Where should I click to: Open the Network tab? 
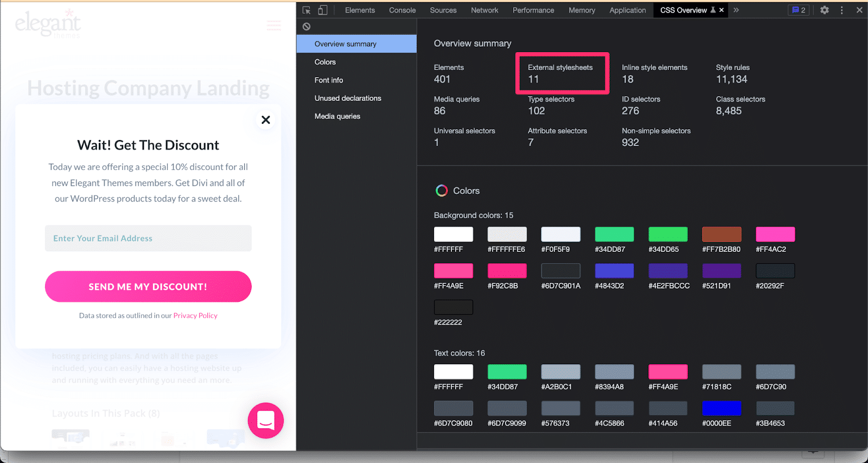pyautogui.click(x=484, y=10)
